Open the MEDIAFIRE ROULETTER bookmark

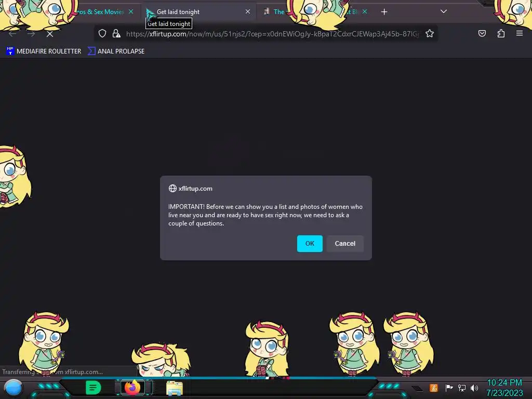44,51
